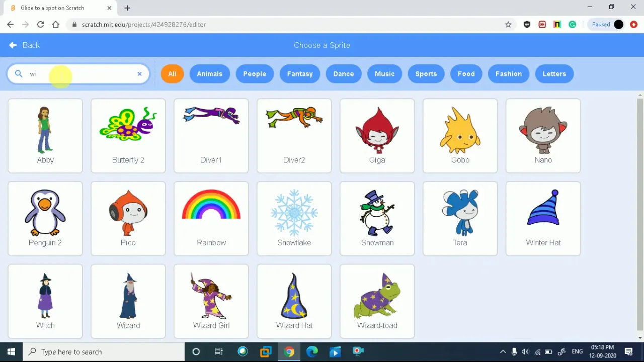Filter sprites by Food

pos(466,74)
